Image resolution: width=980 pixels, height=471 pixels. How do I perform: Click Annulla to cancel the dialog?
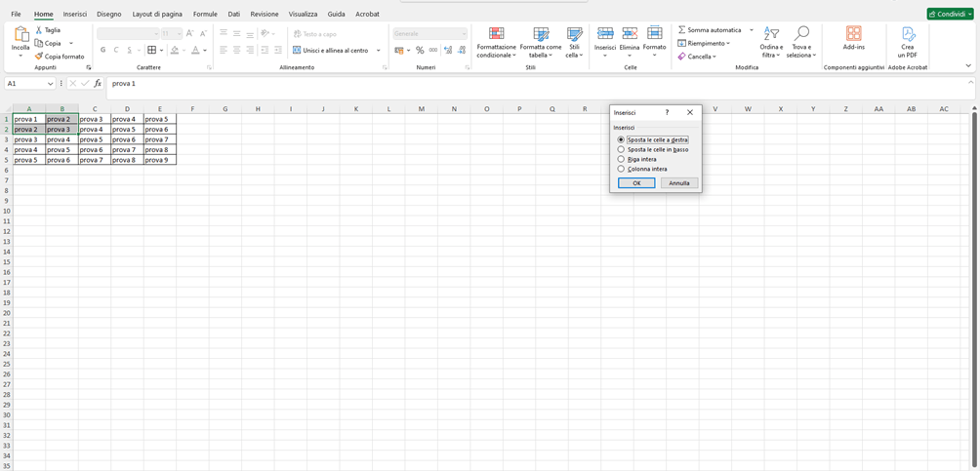678,183
